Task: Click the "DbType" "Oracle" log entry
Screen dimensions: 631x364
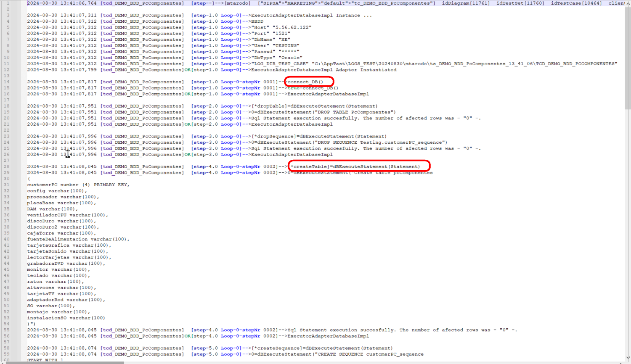Action: 277,58
